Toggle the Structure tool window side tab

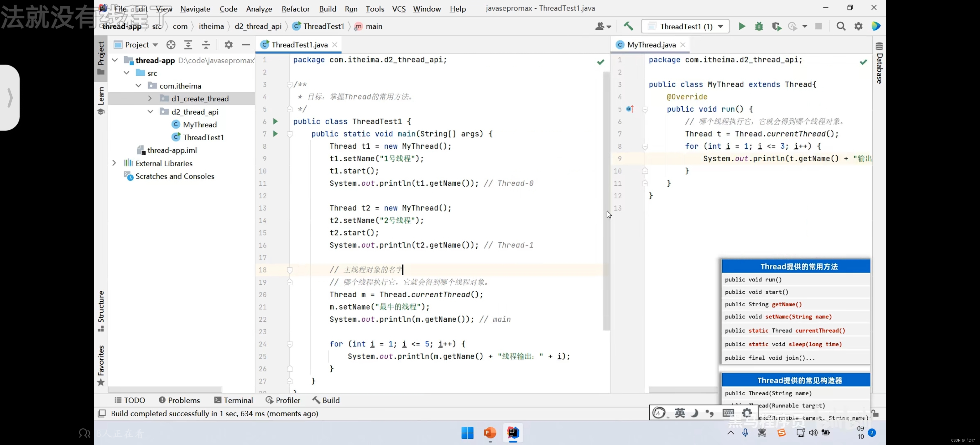coord(101,311)
